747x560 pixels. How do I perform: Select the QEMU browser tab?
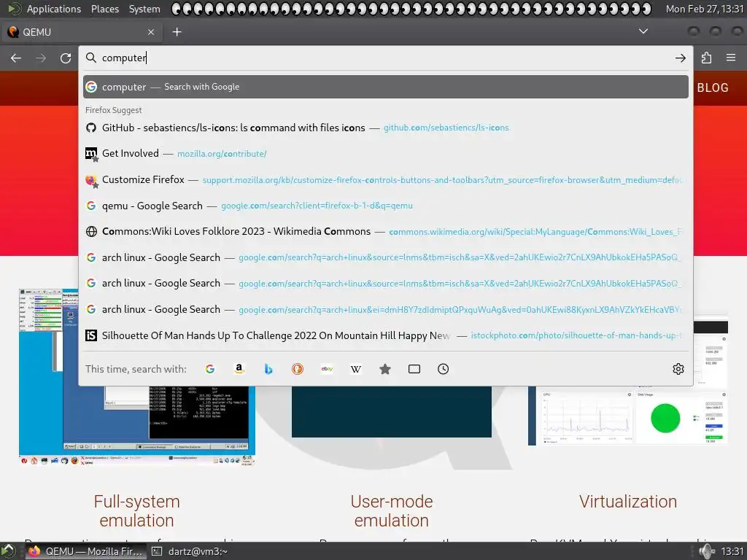click(81, 32)
